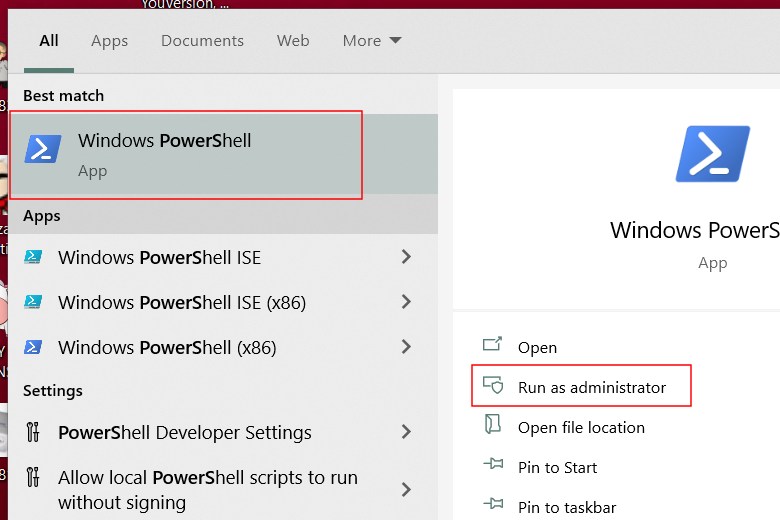Click the shield icon beside Run as administrator
Image resolution: width=780 pixels, height=520 pixels.
point(492,387)
